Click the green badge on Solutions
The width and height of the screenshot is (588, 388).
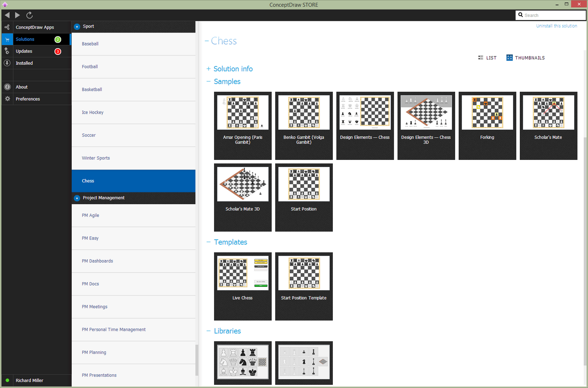(x=58, y=39)
